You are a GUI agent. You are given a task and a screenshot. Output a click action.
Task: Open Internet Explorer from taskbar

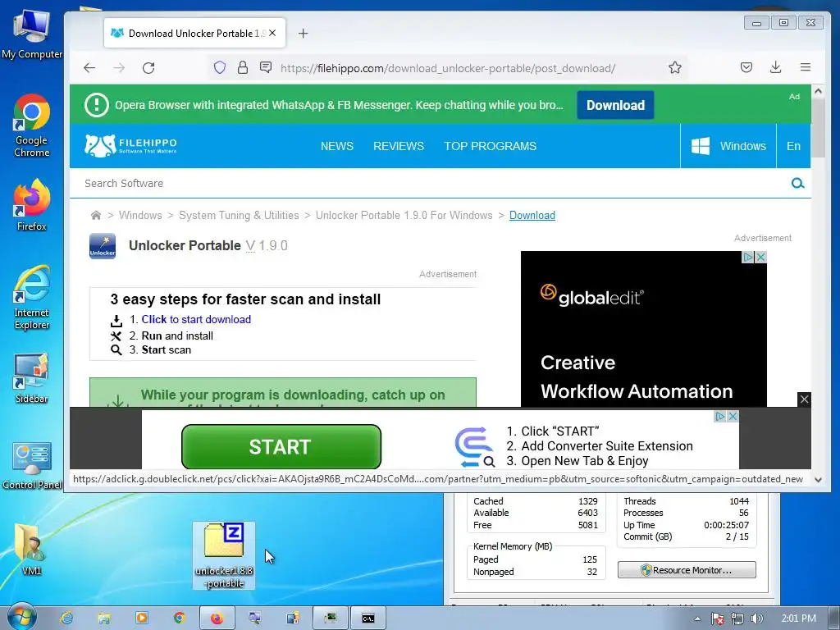tap(67, 619)
